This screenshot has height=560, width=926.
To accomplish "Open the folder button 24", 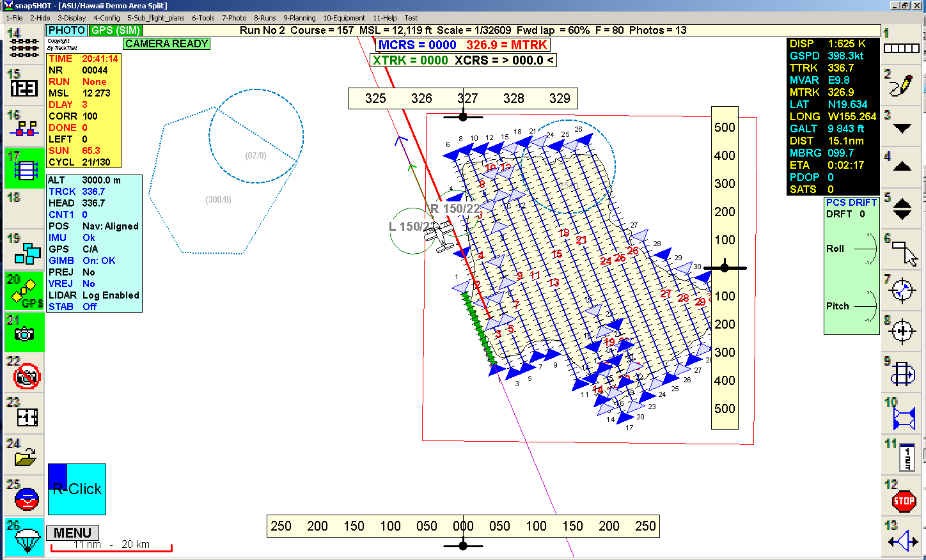I will [x=24, y=455].
